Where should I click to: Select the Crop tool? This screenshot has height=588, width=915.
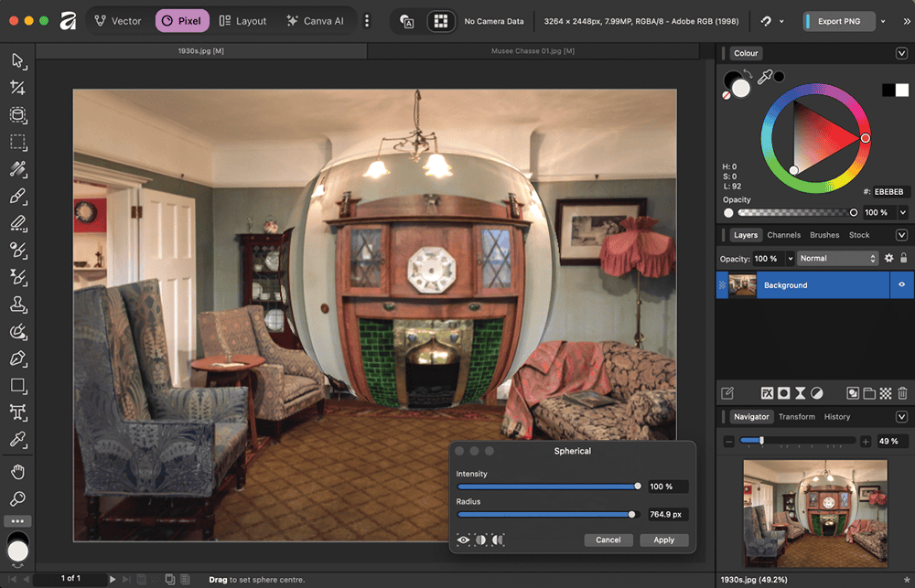click(x=17, y=88)
